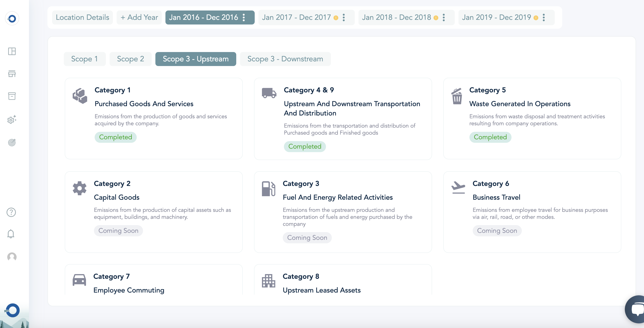Viewport: 644px width, 328px height.
Task: Click the Category 4 & 9 truck icon
Action: click(269, 93)
